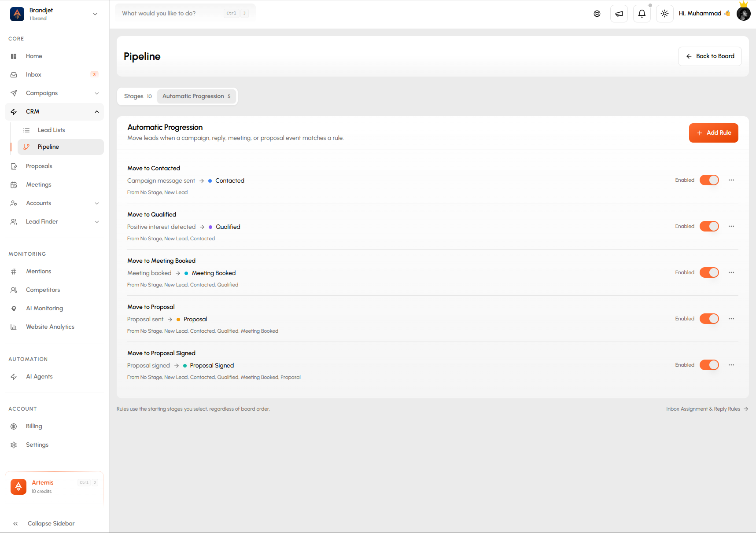Expand the Lead Finder sidebar section
Viewport: 756px width, 533px height.
(55, 222)
